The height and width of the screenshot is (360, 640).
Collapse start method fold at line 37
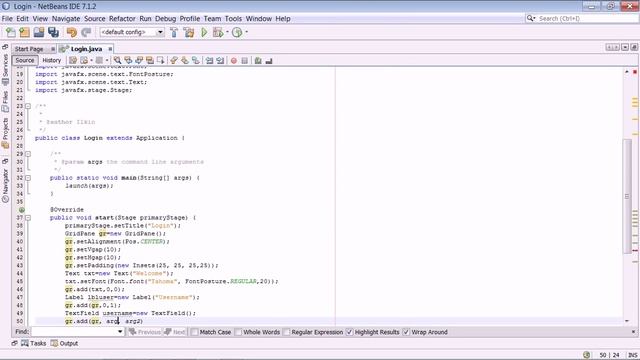click(28, 218)
